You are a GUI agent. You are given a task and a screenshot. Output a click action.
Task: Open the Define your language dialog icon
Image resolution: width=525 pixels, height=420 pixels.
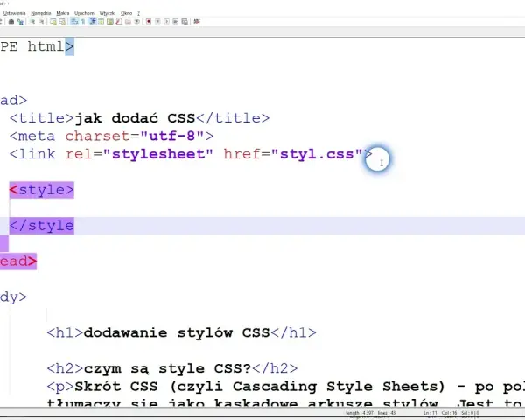(x=101, y=21)
